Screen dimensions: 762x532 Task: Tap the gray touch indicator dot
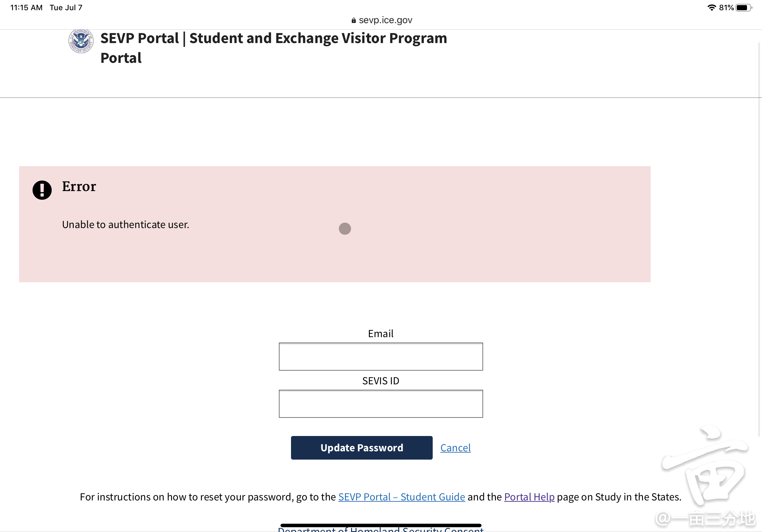pos(345,228)
